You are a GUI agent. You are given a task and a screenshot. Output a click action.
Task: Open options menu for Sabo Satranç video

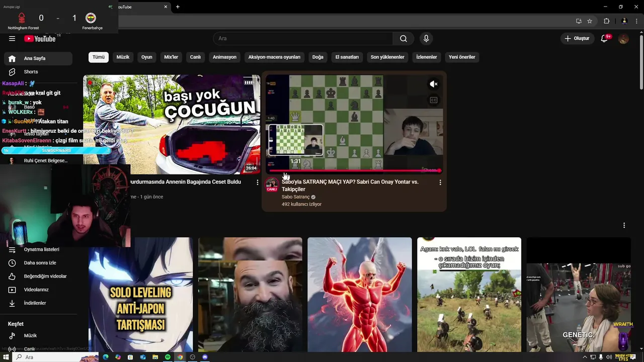(x=440, y=183)
